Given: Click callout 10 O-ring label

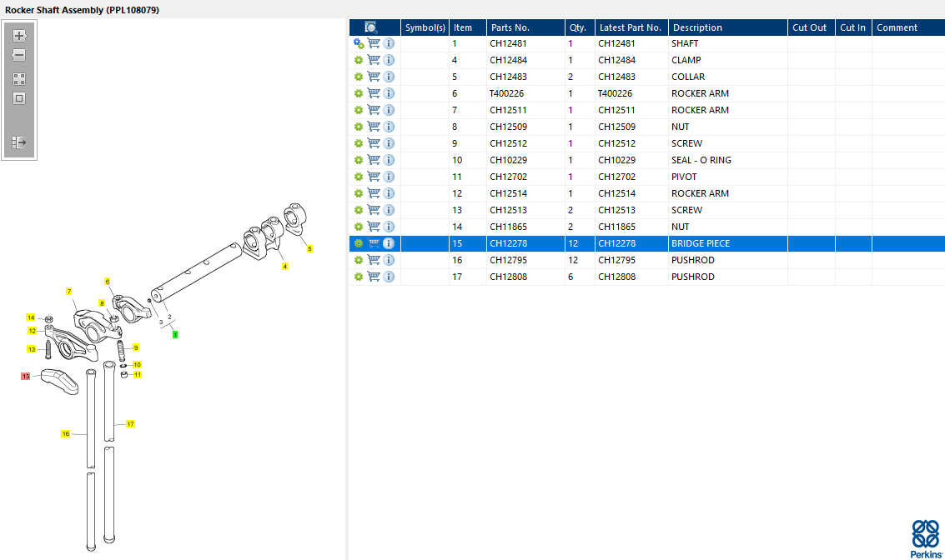Looking at the screenshot, I should coord(137,365).
